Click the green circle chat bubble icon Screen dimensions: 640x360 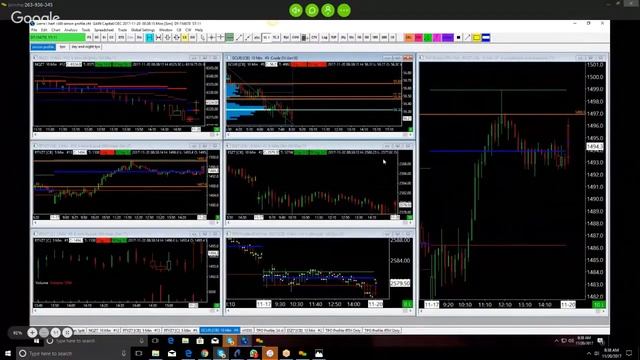pyautogui.click(x=312, y=10)
